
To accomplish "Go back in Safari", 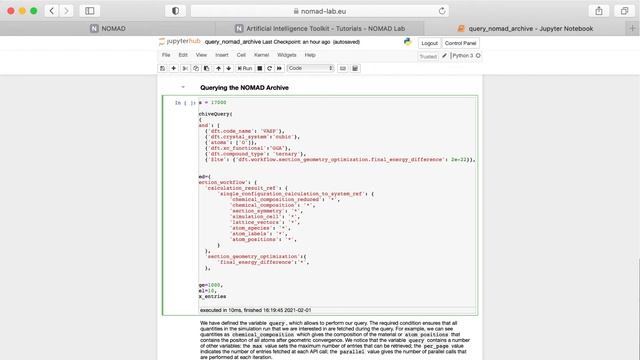I will [51, 11].
